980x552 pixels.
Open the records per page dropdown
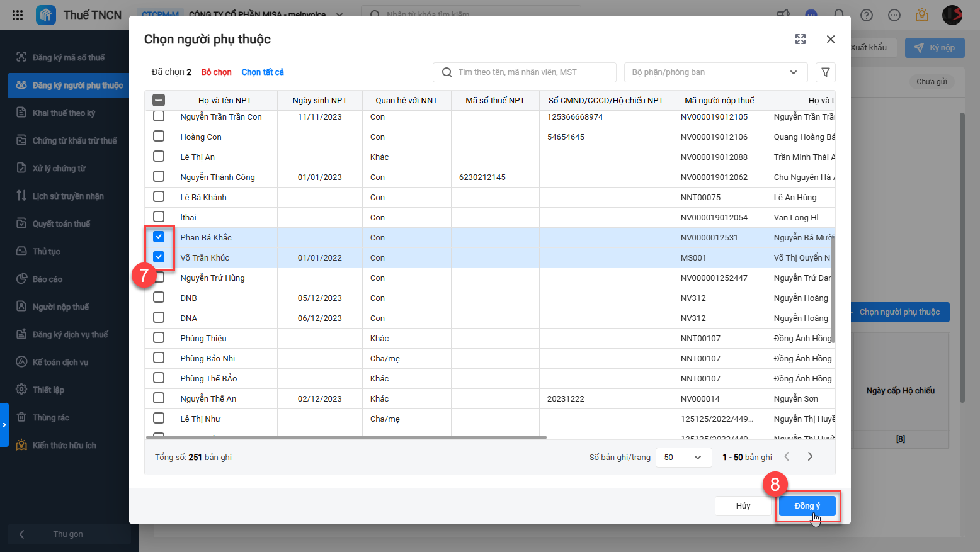pos(683,458)
